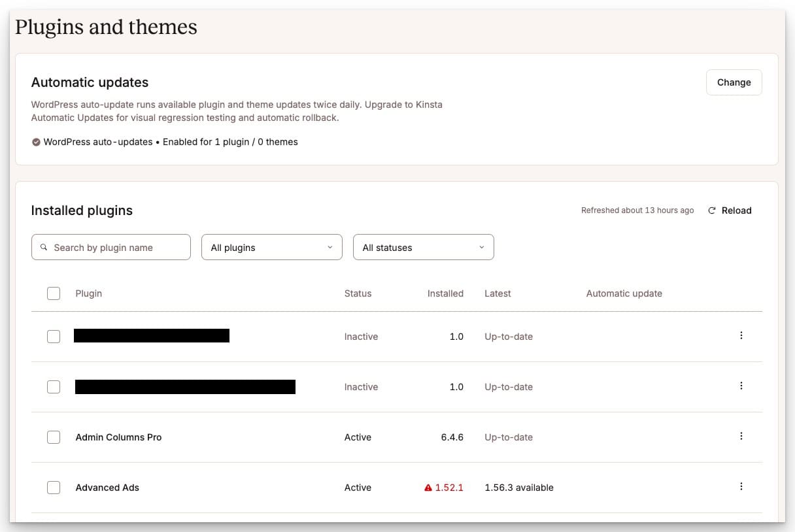Open kebab menu for Advanced Ads row
This screenshot has width=795, height=532.
pos(741,486)
